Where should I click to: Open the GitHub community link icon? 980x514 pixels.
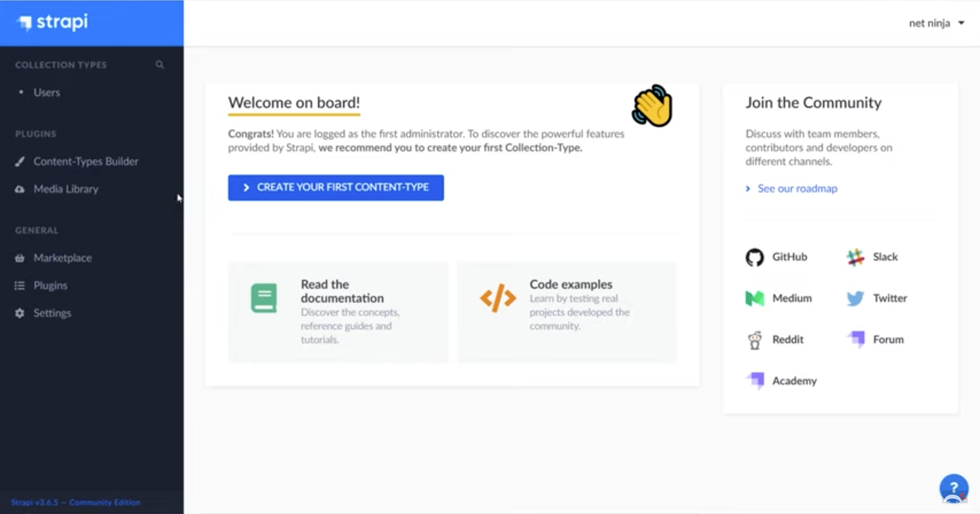click(754, 257)
